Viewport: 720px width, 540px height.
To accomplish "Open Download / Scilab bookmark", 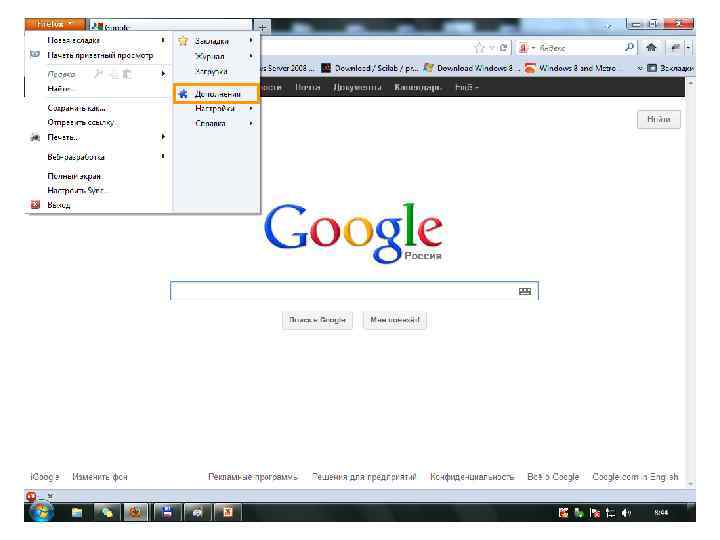I will [370, 68].
